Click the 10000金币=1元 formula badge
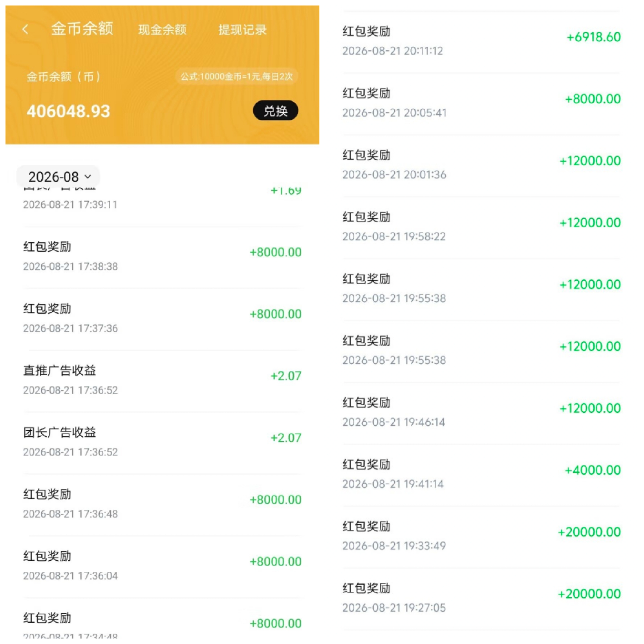The image size is (644, 644). 236,77
